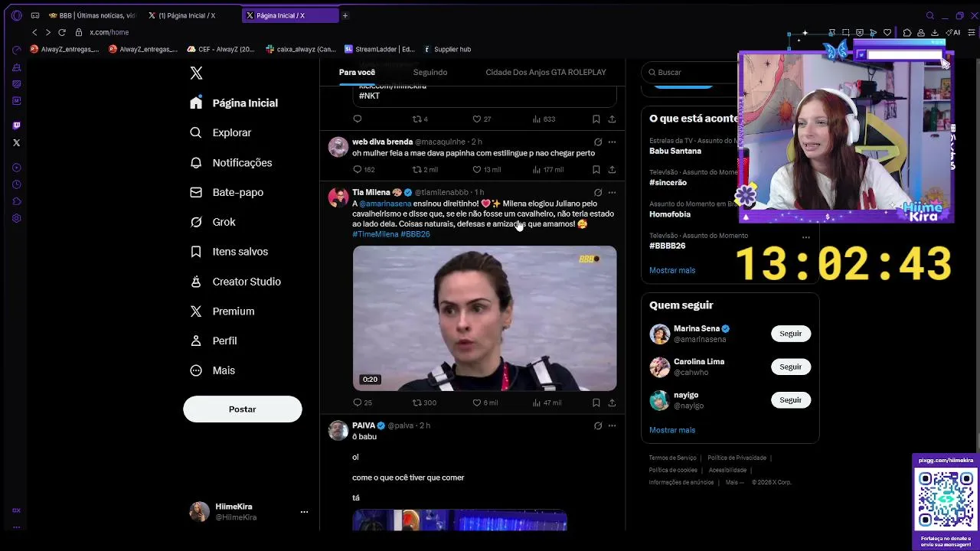Reload the page in the browser
The height and width of the screenshot is (551, 980).
tap(62, 32)
